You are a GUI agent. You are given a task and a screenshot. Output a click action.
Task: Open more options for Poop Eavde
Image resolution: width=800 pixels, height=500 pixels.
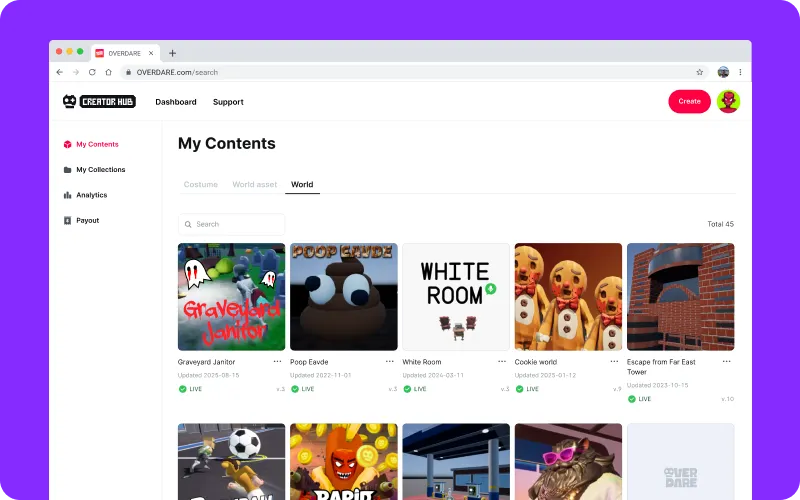(389, 361)
